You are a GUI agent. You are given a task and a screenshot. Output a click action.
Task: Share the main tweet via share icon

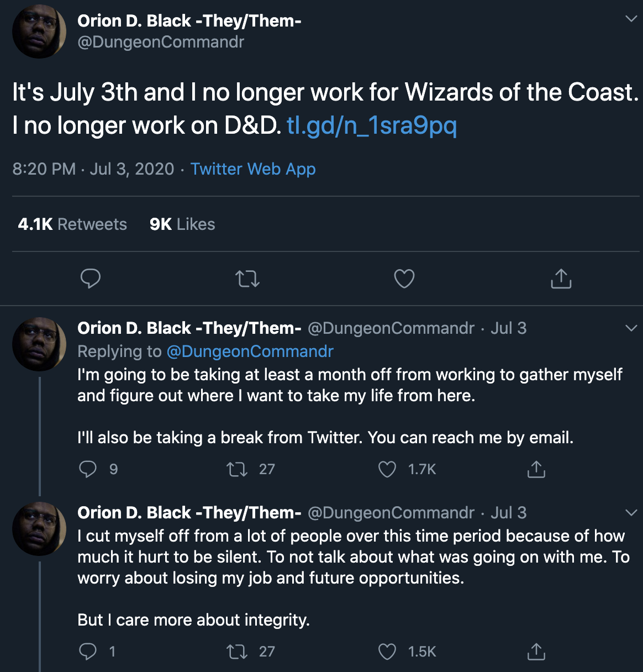coord(561,279)
